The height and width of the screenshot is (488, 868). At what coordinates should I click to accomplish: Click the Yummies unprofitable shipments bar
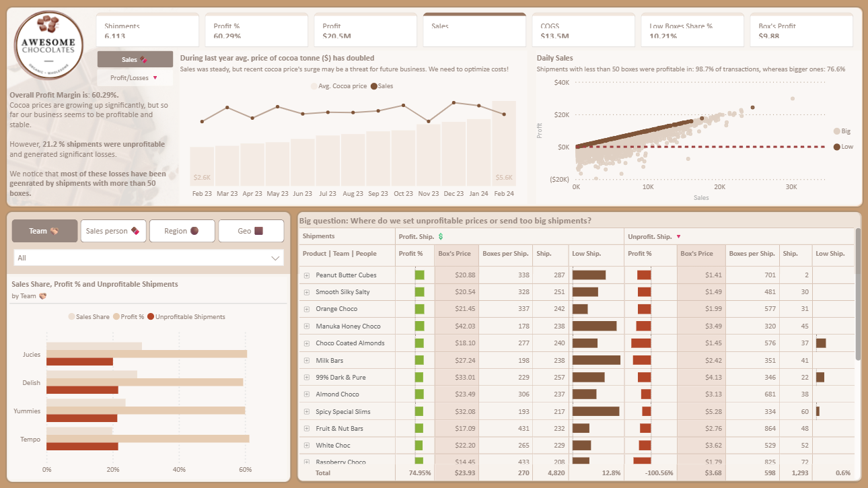click(81, 419)
